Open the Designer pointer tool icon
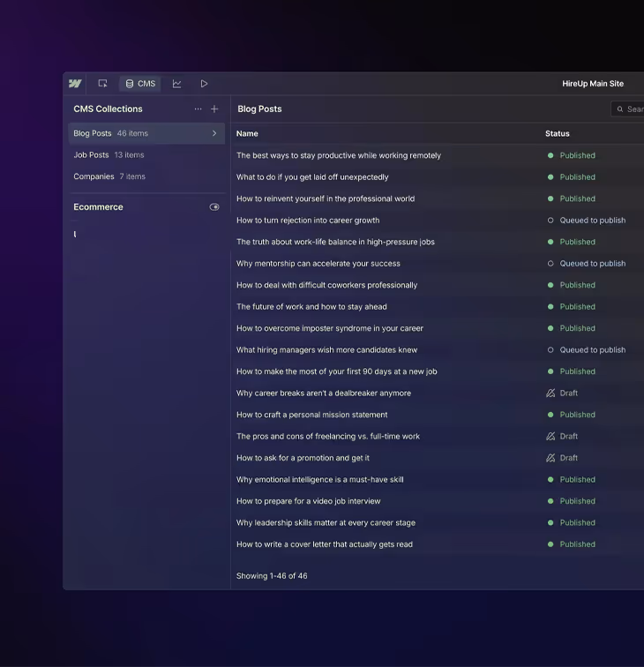 tap(102, 84)
